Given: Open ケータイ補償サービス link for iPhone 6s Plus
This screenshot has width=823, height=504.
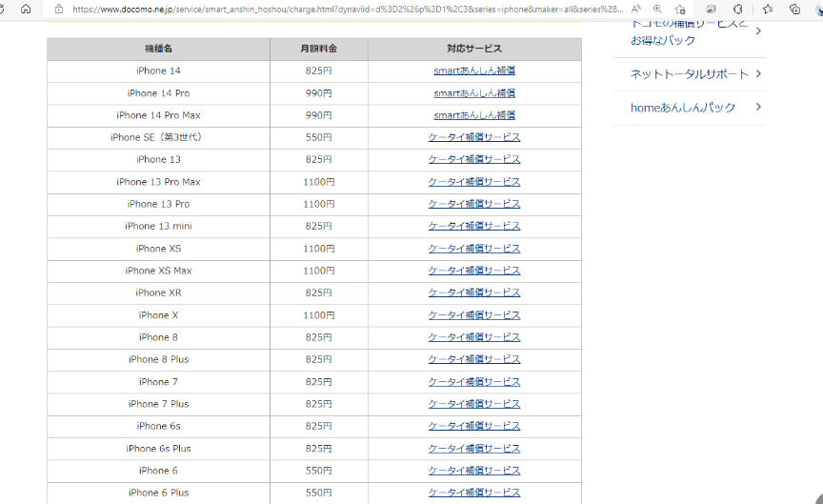Looking at the screenshot, I should pos(474,448).
